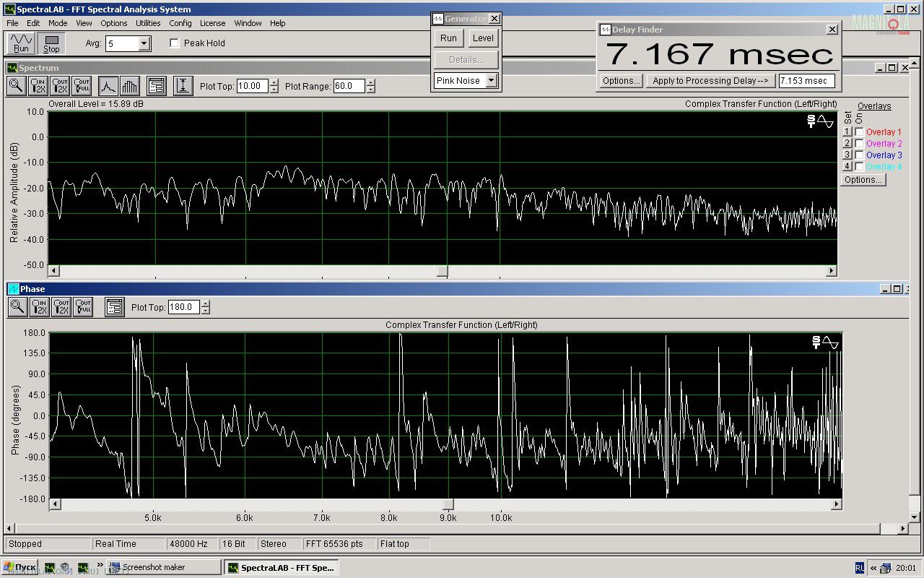This screenshot has height=578, width=924.
Task: Switch Spectrum plot to line graph view
Action: 108,86
